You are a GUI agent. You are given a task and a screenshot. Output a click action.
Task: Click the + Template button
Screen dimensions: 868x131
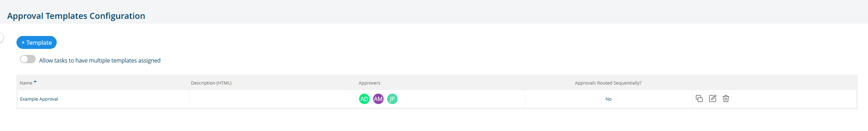click(x=36, y=43)
